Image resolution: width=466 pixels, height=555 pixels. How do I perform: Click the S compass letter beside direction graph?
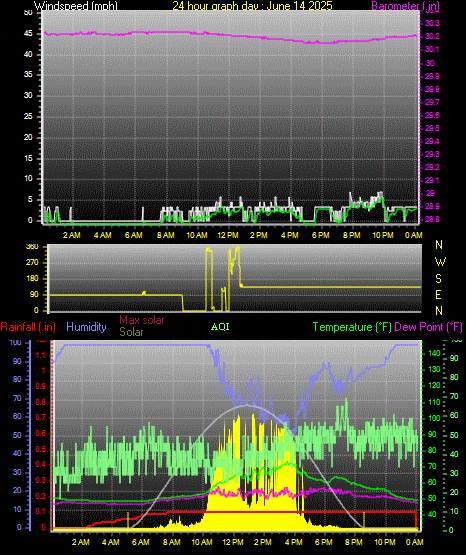[x=438, y=279]
